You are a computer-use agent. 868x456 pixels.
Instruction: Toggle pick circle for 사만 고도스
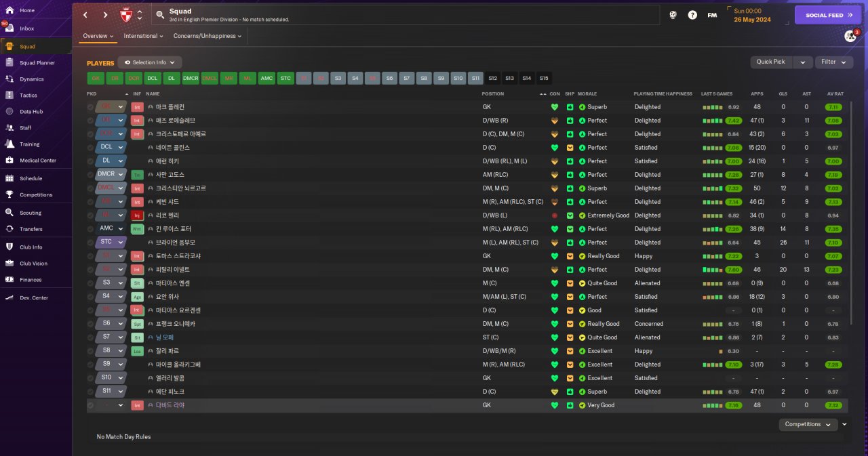click(90, 175)
